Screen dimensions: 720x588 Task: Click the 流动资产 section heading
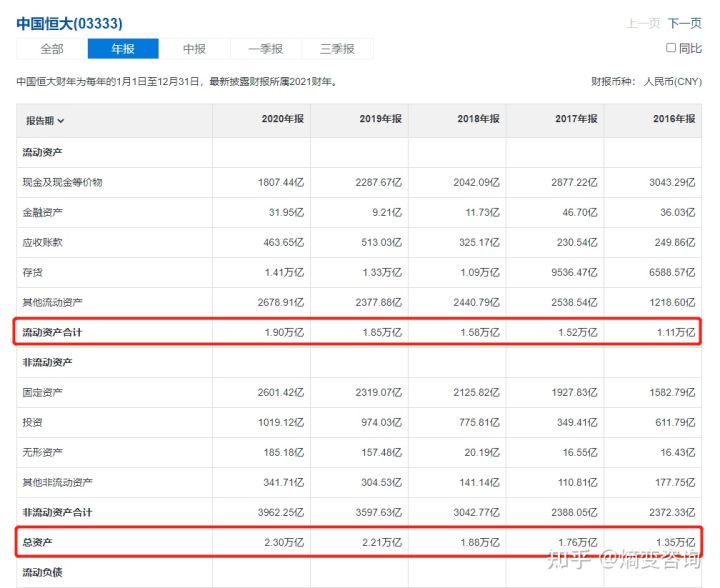[x=42, y=152]
